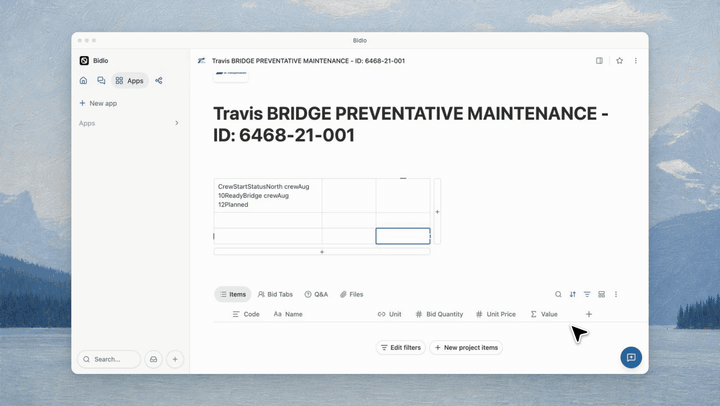Select the Apps tab in sidebar
The width and height of the screenshot is (720, 406).
tap(129, 80)
